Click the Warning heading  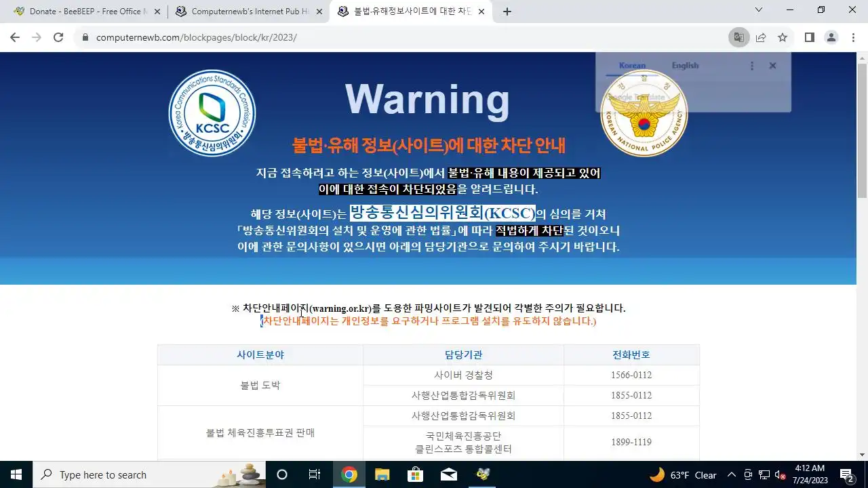(427, 100)
